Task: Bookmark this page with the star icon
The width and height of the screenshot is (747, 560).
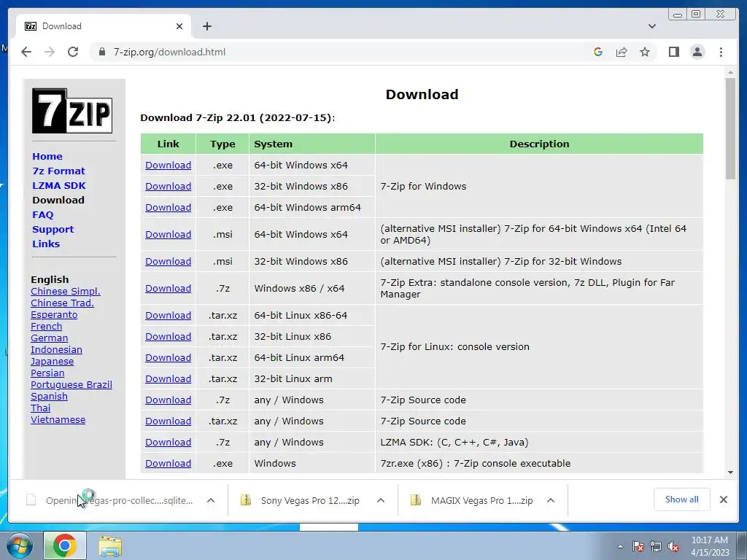Action: [x=645, y=52]
